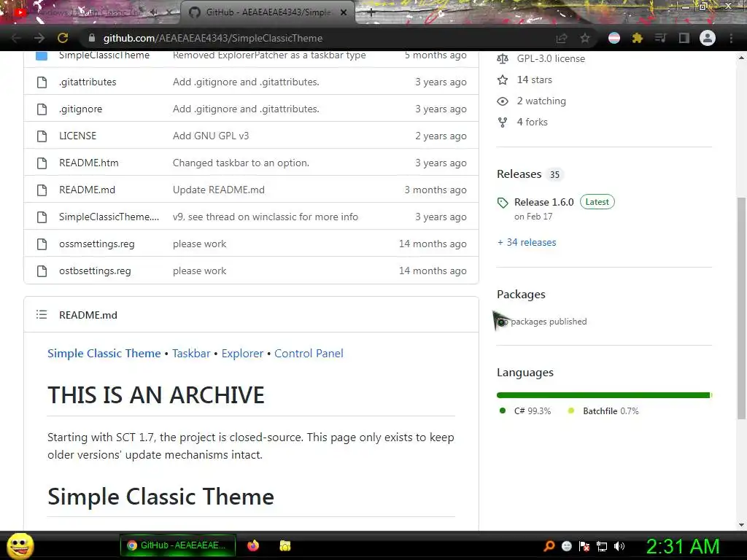This screenshot has width=747, height=560.
Task: Click the file icon beside LICENSE
Action: pos(42,136)
